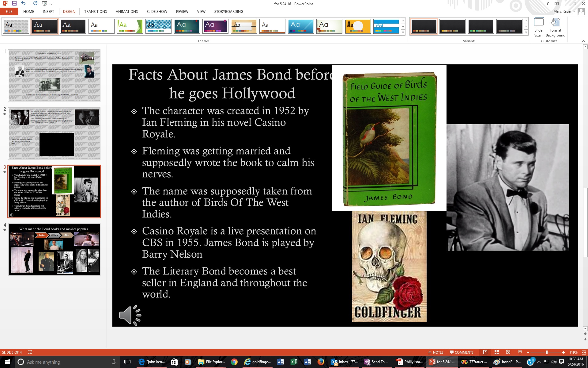Open the undo history dropdown arrow

coord(28,3)
